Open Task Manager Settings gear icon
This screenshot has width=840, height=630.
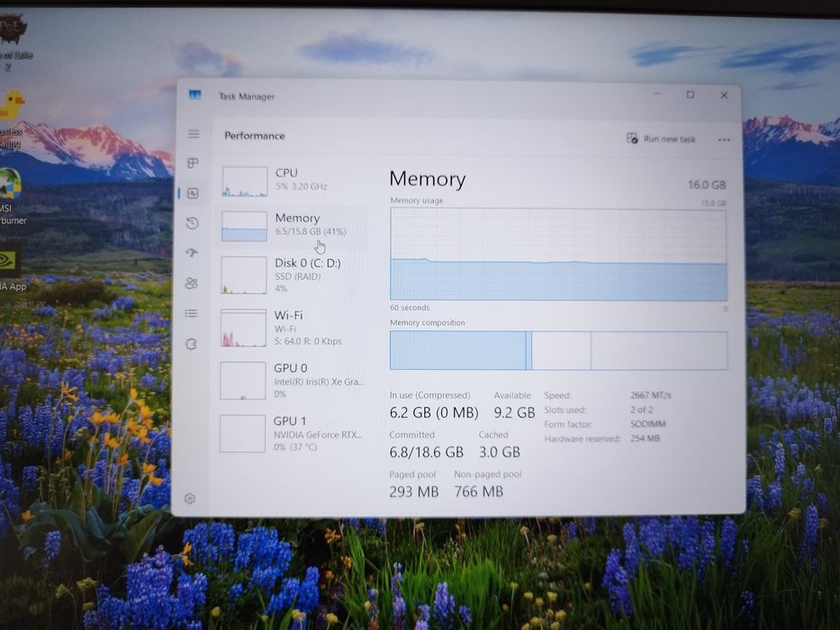(190, 499)
